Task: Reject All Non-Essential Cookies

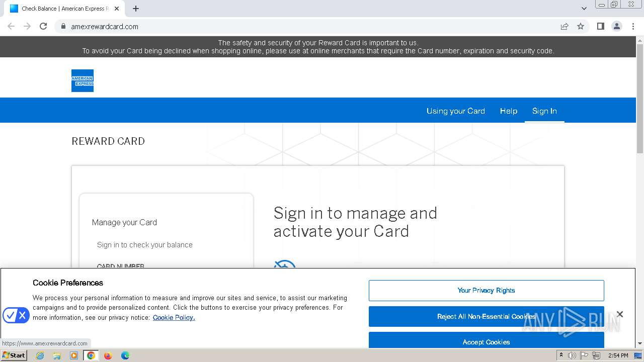Action: 486,316
